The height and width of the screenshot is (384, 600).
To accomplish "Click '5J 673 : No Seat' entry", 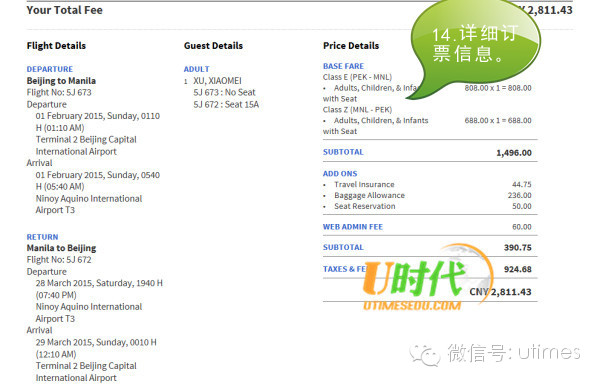I will coord(224,92).
